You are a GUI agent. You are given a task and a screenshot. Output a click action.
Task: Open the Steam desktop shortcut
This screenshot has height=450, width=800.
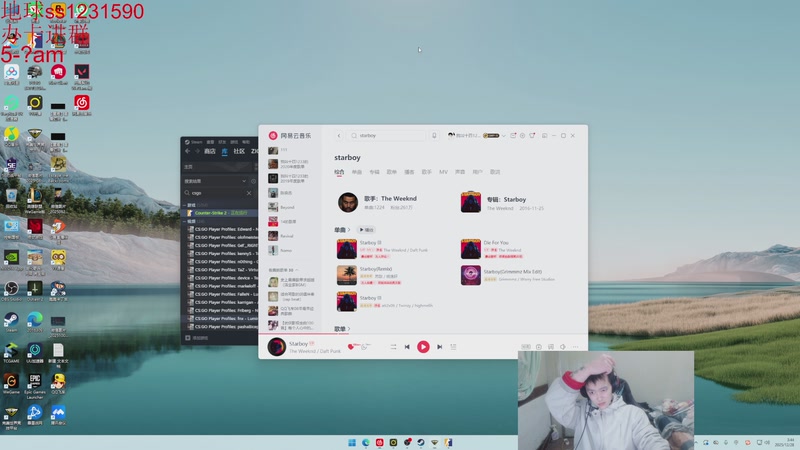pyautogui.click(x=11, y=322)
